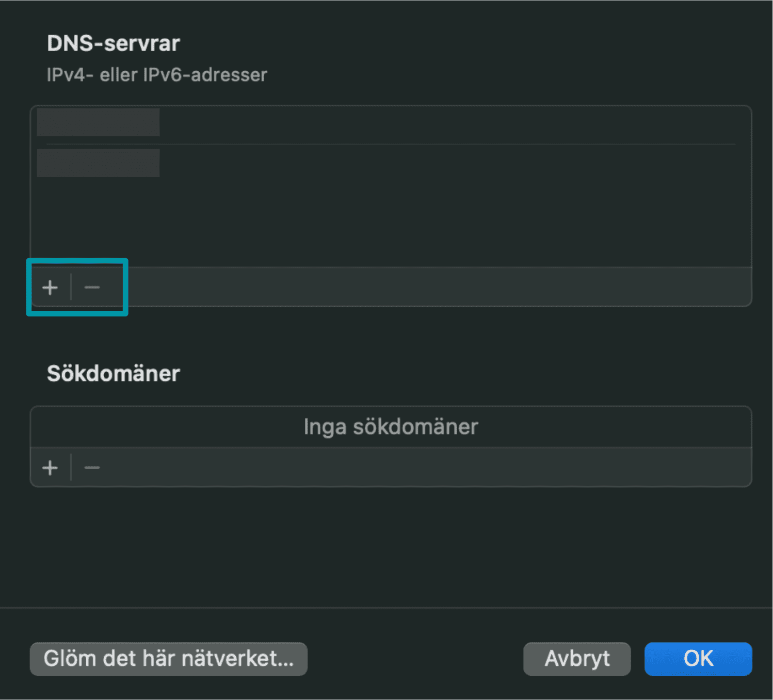Select the second DNS server address field
Image resolution: width=773 pixels, height=700 pixels.
point(98,163)
